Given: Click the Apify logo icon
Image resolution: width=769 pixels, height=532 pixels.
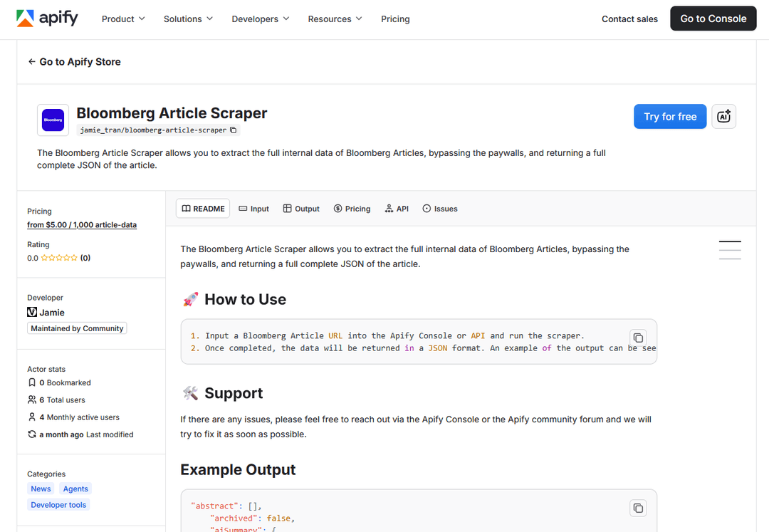Looking at the screenshot, I should [x=25, y=18].
